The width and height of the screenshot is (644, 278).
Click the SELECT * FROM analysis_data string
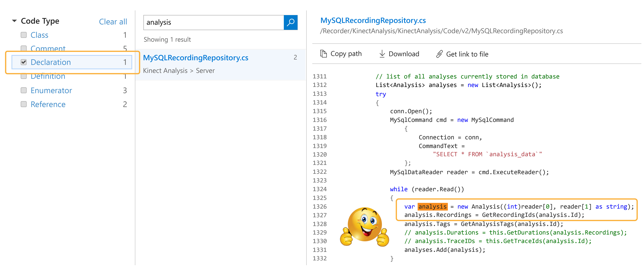(488, 154)
